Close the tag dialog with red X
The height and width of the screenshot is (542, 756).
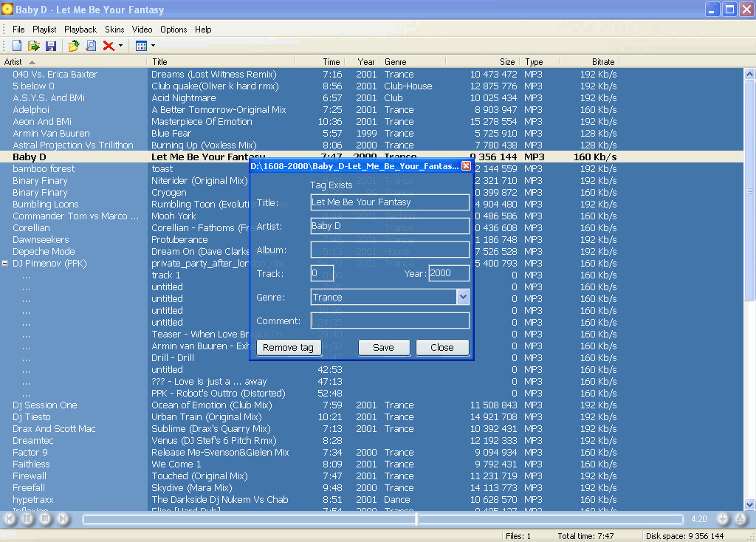pyautogui.click(x=466, y=165)
